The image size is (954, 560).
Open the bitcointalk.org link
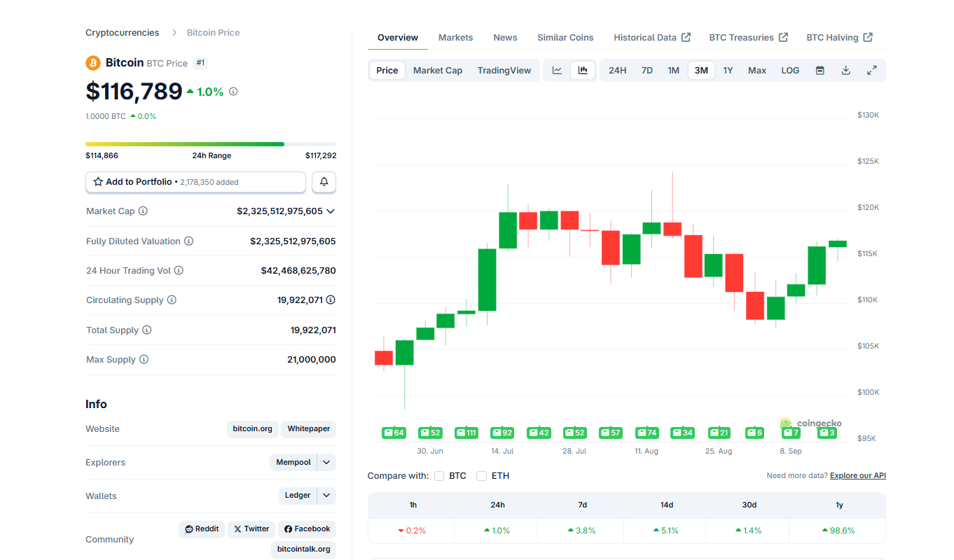304,549
